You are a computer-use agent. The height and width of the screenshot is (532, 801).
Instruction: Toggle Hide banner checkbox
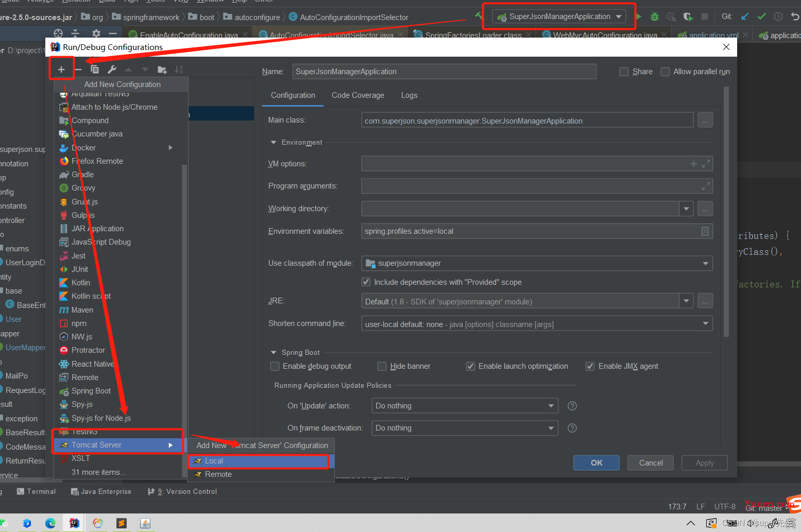[382, 366]
